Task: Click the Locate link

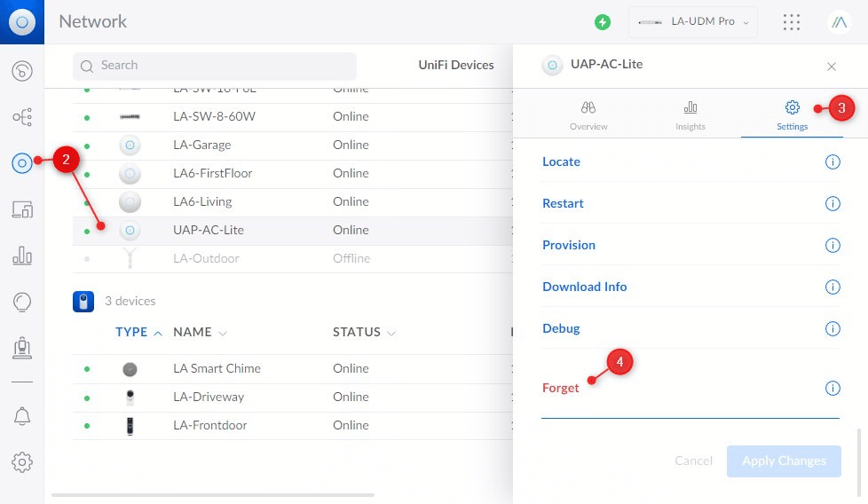Action: [561, 162]
